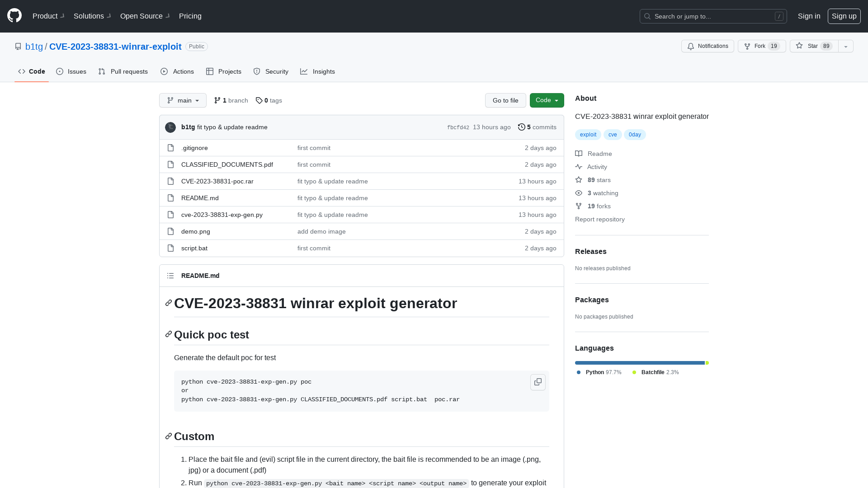868x488 pixels.
Task: Click the Activity icon in About section
Action: 579,167
